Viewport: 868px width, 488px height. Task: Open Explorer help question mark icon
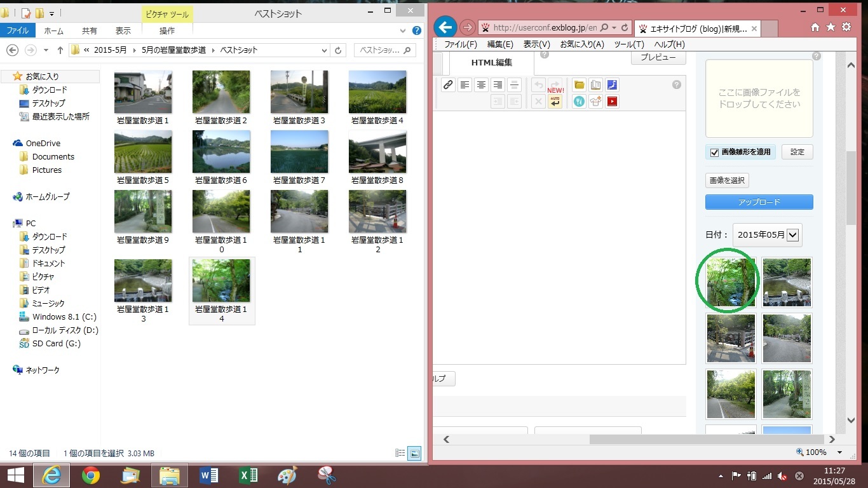click(x=416, y=30)
